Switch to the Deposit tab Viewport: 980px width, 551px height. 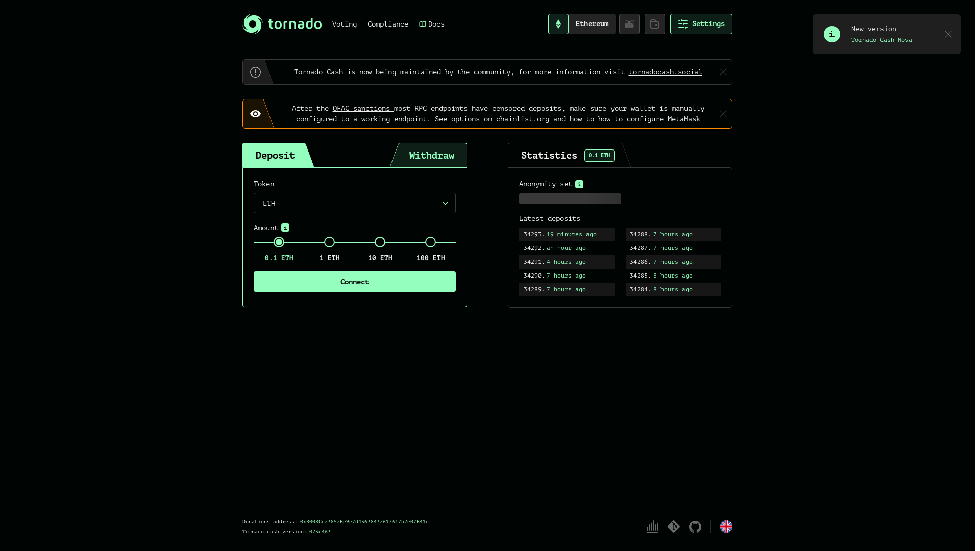(275, 155)
